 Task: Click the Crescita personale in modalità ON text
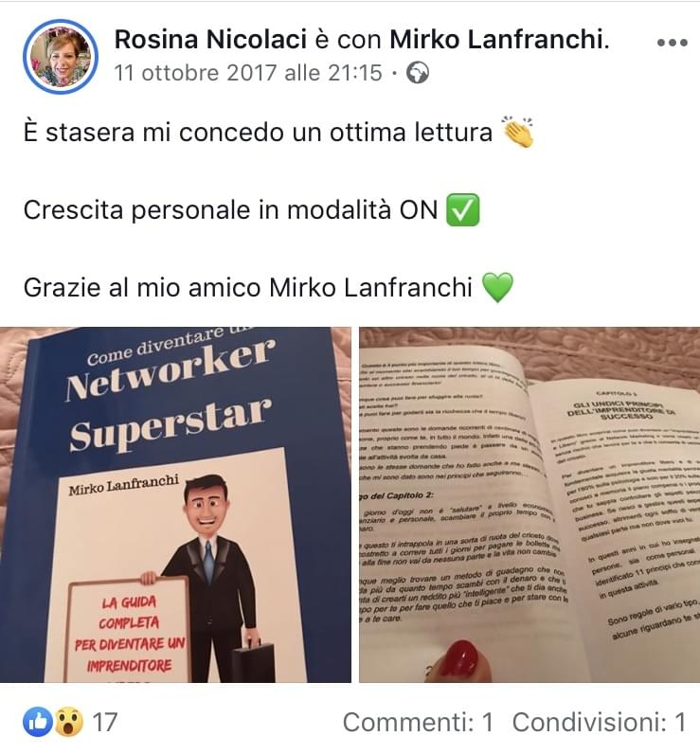(x=231, y=210)
